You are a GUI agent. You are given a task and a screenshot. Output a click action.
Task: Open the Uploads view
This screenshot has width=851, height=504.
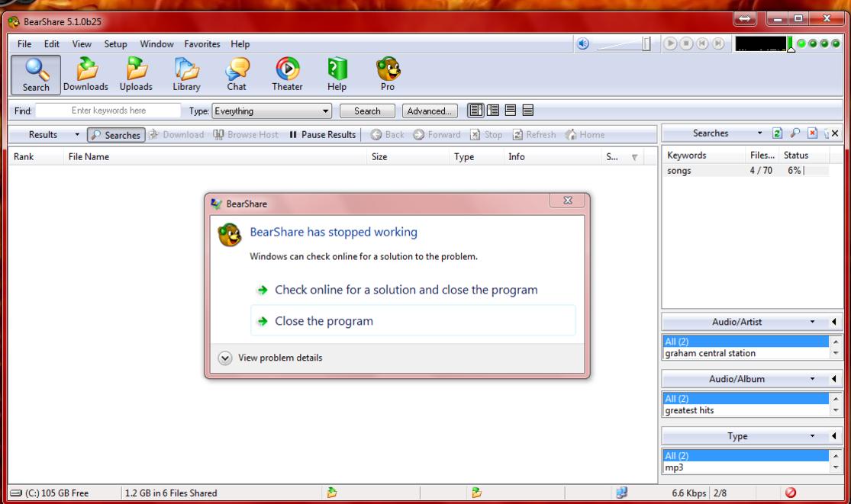(135, 74)
